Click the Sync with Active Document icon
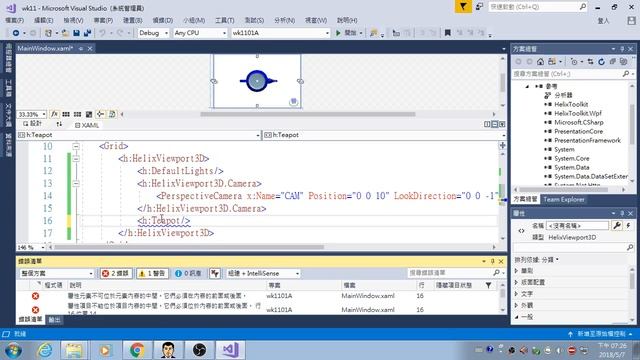The width and height of the screenshot is (640, 360). [x=590, y=62]
